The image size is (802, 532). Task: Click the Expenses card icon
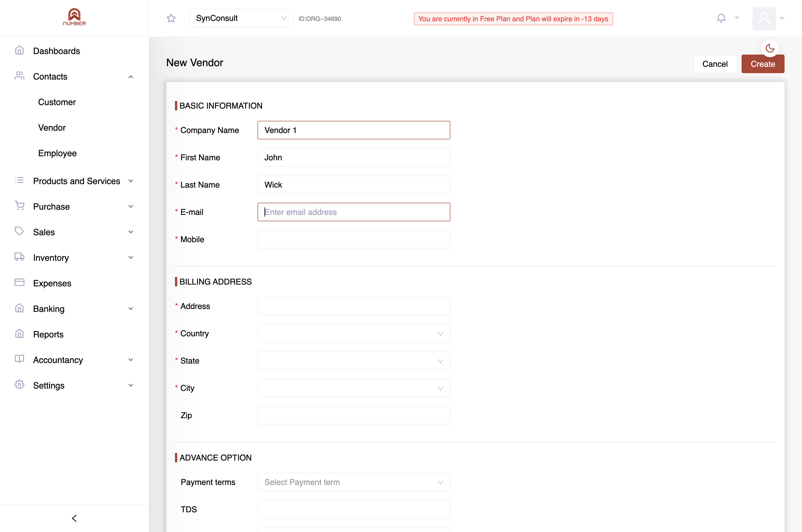click(x=19, y=283)
